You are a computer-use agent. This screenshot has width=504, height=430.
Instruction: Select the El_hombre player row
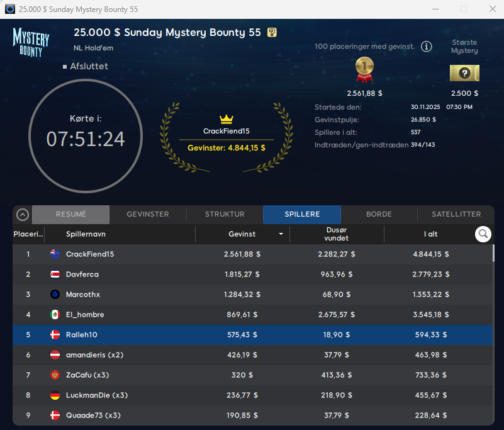coord(252,315)
